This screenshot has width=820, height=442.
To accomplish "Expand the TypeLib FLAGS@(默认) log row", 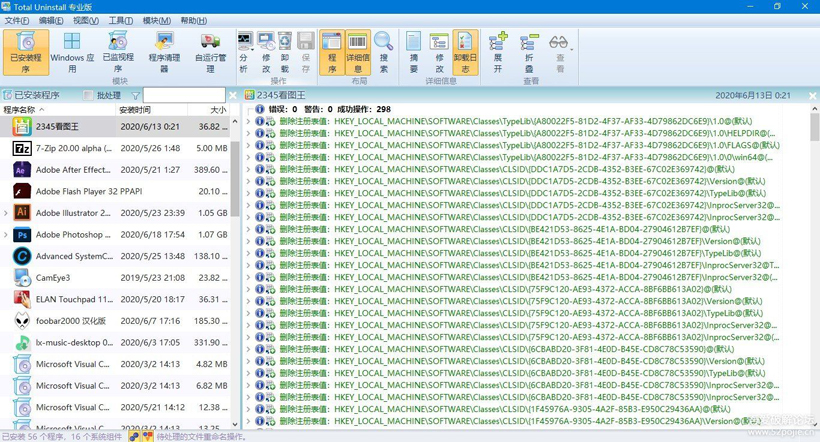I will (248, 145).
